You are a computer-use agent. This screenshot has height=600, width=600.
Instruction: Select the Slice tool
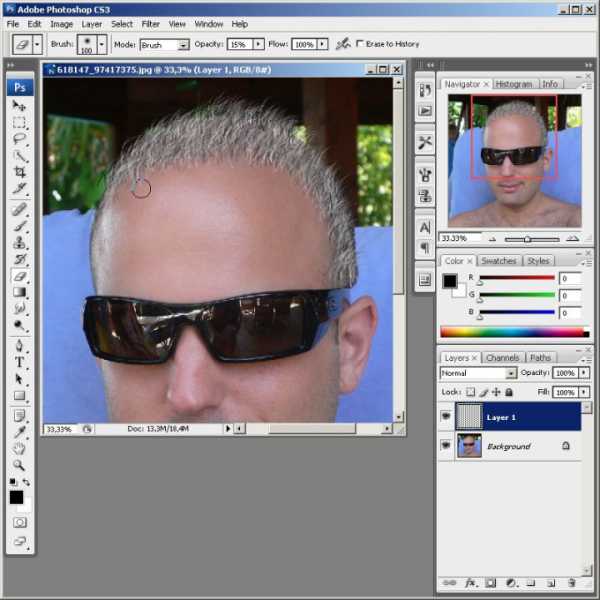coord(19,188)
